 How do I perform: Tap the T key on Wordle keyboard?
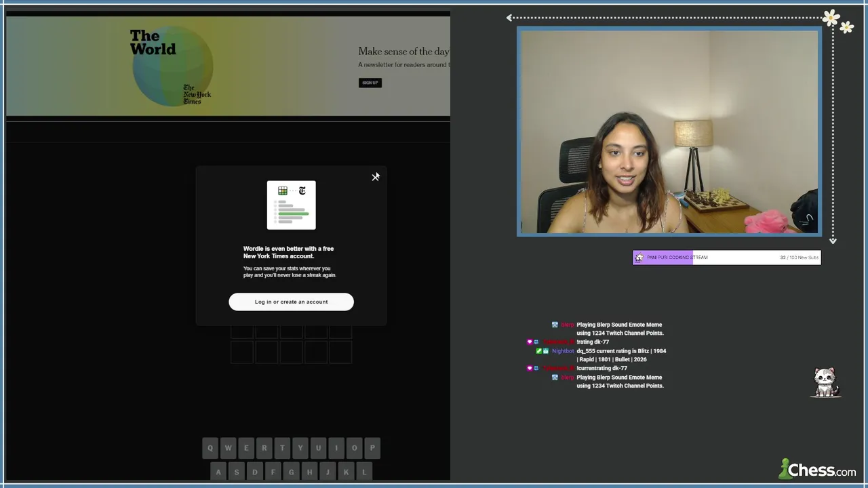282,448
